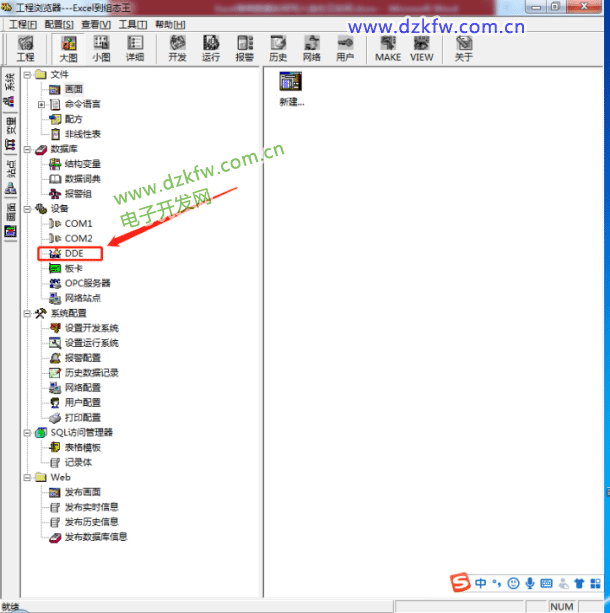This screenshot has width=610, height=613.
Task: Select 数据词典 in the database branch
Action: pyautogui.click(x=82, y=179)
